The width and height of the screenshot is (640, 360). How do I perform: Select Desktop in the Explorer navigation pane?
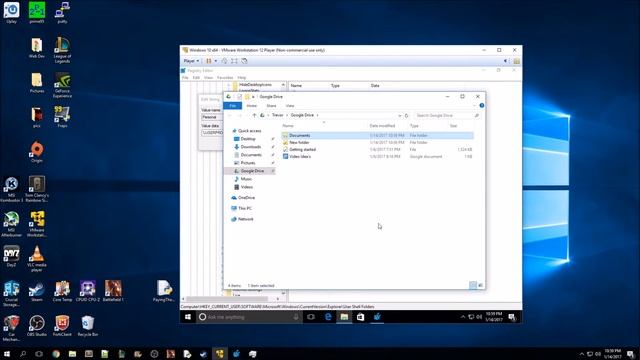(x=248, y=139)
